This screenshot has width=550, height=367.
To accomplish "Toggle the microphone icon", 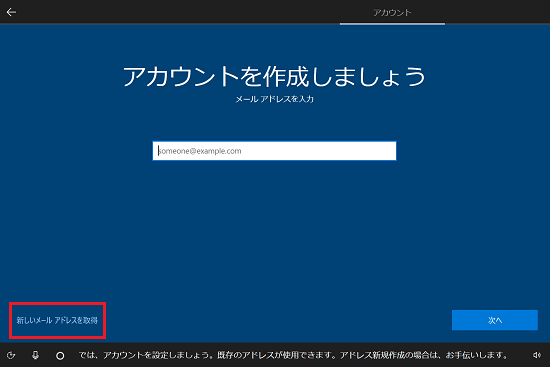I will click(35, 355).
